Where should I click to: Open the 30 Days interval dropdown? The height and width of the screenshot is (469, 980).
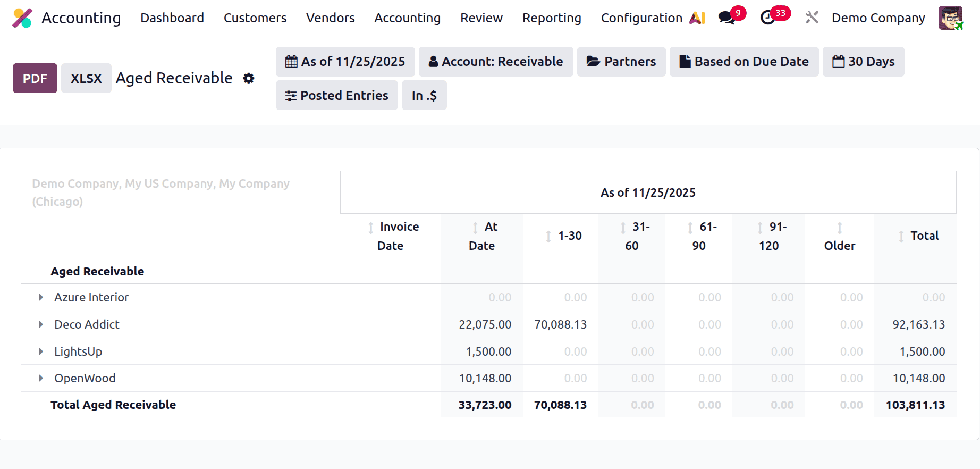(x=864, y=62)
